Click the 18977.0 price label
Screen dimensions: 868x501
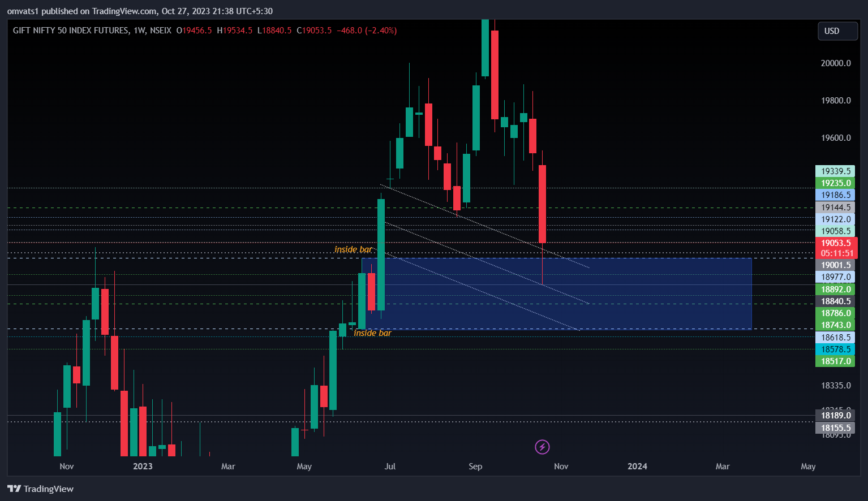click(835, 277)
